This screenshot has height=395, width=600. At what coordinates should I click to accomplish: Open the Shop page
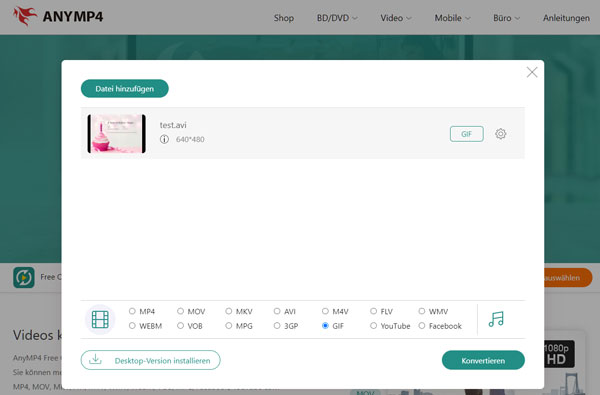point(284,18)
